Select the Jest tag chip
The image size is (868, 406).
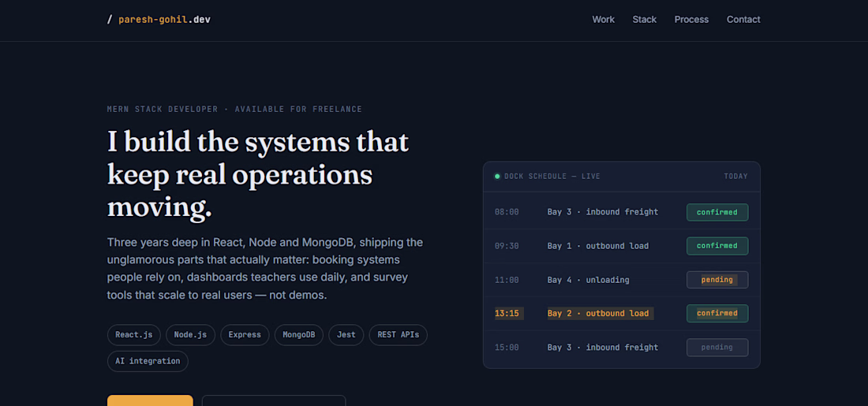coord(346,334)
